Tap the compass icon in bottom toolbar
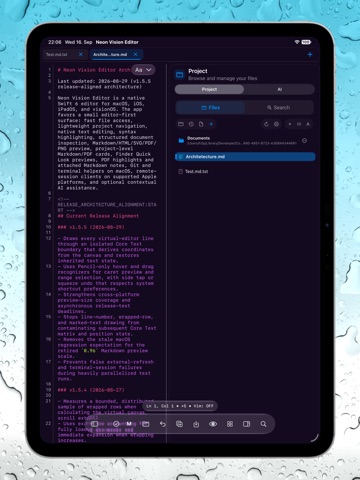This screenshot has width=360, height=480. tap(116, 424)
